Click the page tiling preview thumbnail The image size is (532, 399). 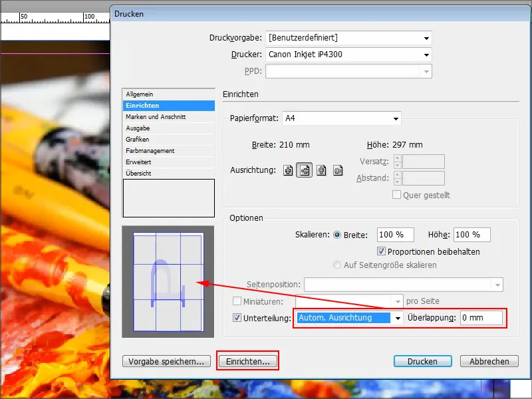168,281
